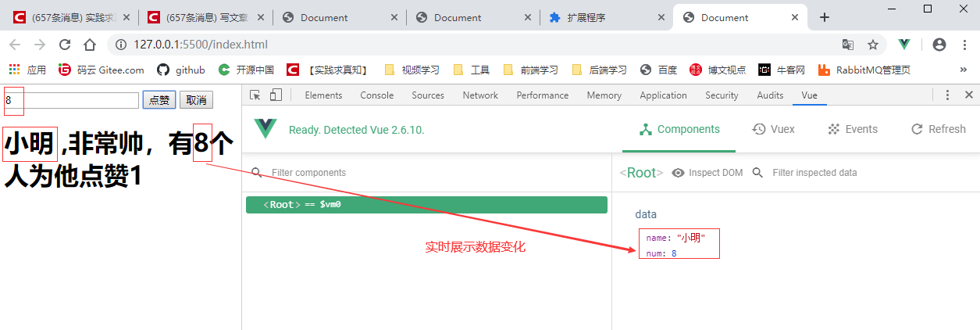Click the site info icon in address bar
This screenshot has width=980, height=330.
pyautogui.click(x=121, y=45)
